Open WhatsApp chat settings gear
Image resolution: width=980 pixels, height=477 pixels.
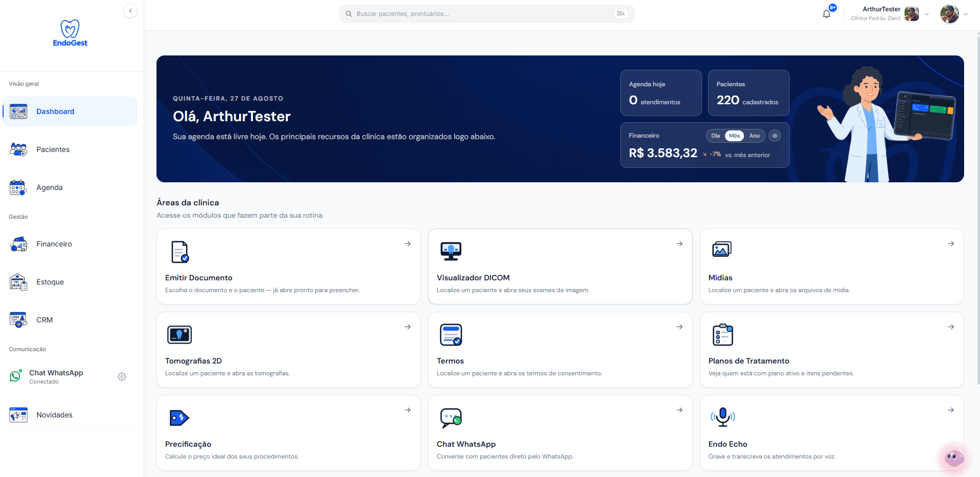point(122,377)
